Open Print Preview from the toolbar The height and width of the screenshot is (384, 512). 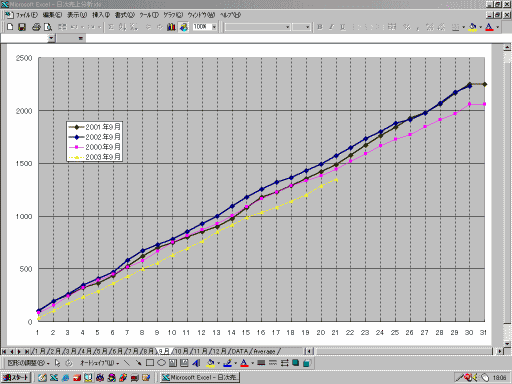tap(48, 27)
